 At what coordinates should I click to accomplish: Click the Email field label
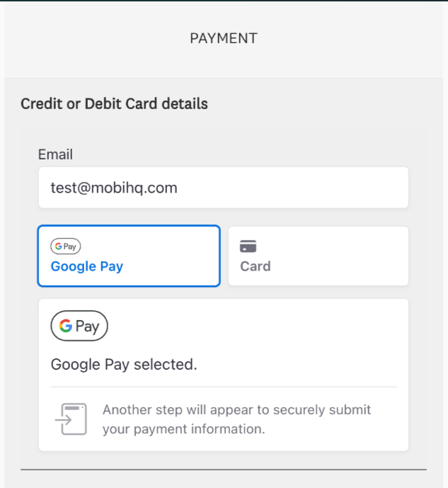click(x=55, y=154)
